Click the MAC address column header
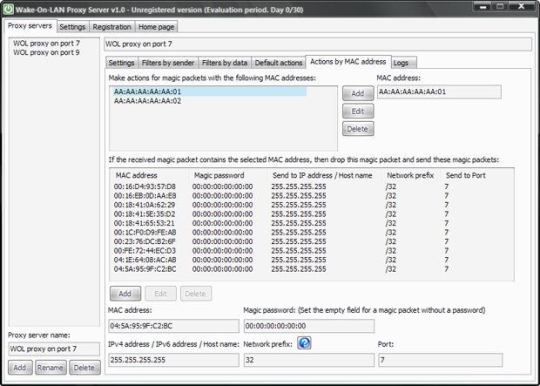 click(x=136, y=175)
